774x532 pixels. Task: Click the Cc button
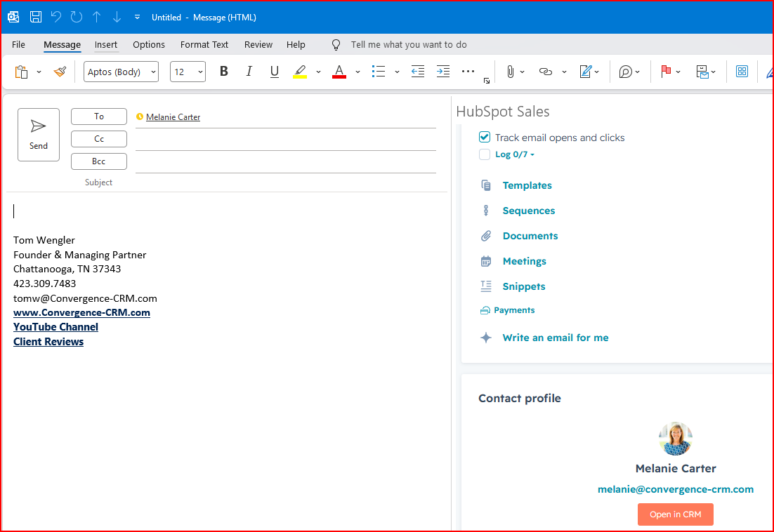(99, 139)
